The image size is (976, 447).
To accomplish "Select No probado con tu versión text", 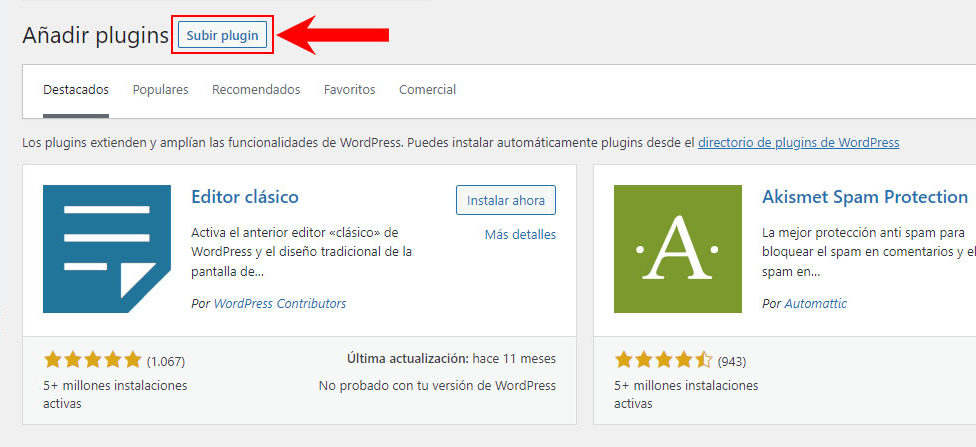I will point(437,385).
